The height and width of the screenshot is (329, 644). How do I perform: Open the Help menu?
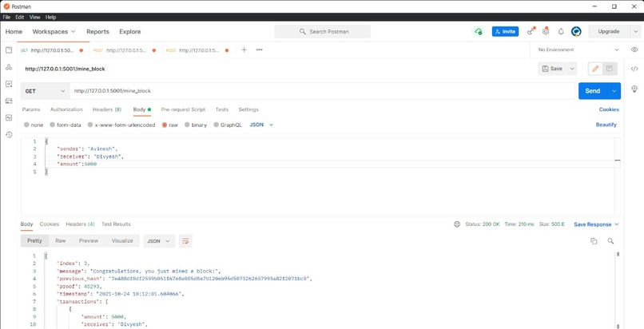point(50,18)
